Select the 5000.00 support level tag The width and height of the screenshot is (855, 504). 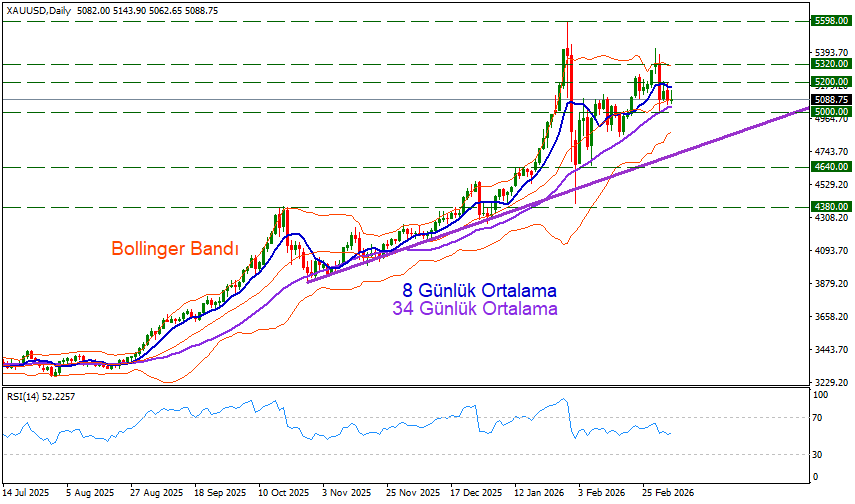(x=830, y=113)
